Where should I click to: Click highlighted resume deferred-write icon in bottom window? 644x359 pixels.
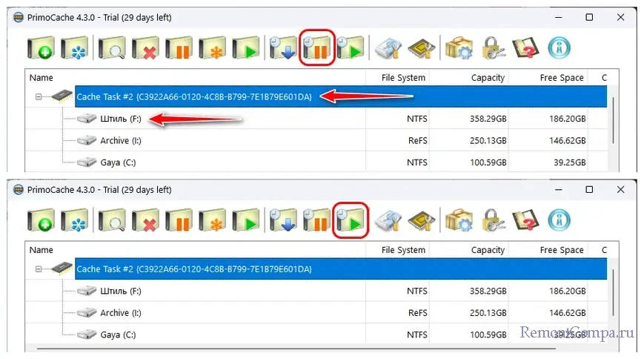pos(351,221)
